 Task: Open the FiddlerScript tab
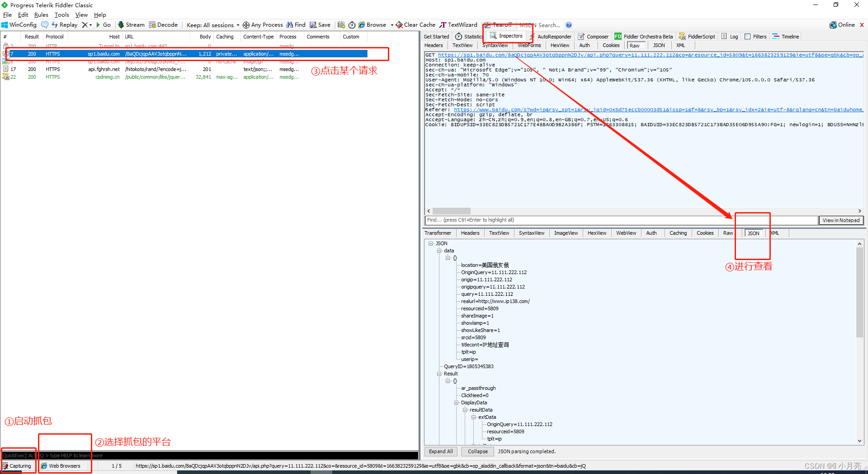click(697, 37)
